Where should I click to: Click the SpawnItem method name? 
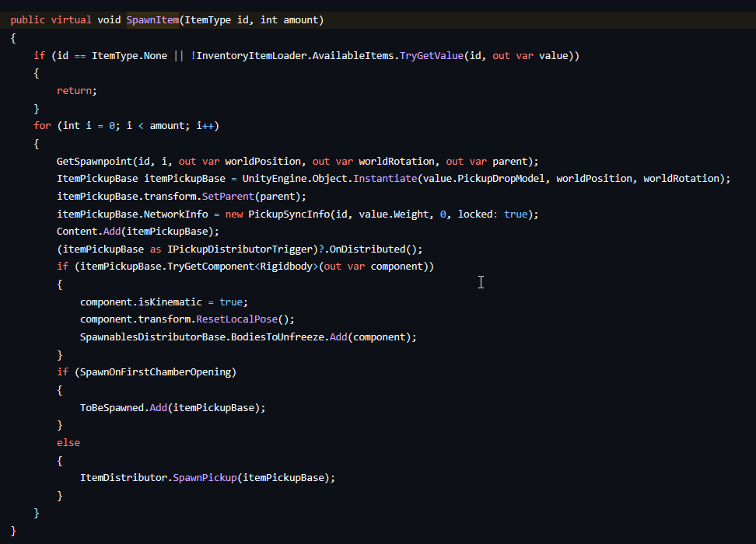point(152,20)
